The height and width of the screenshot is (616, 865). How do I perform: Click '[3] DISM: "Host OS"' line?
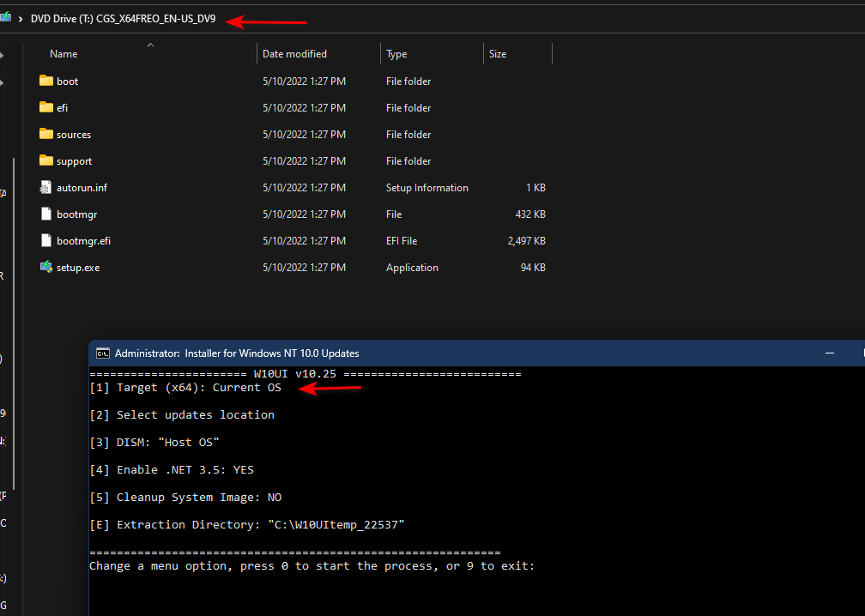click(x=154, y=443)
